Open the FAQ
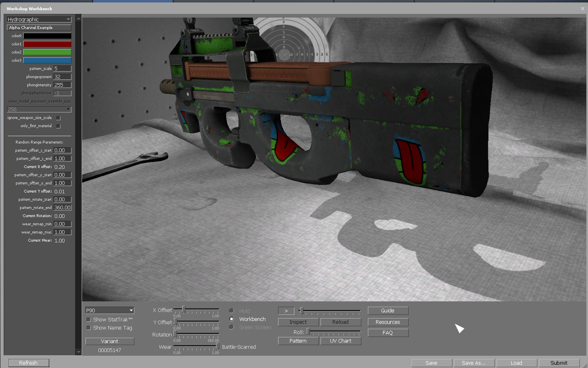The width and height of the screenshot is (588, 368). [388, 333]
